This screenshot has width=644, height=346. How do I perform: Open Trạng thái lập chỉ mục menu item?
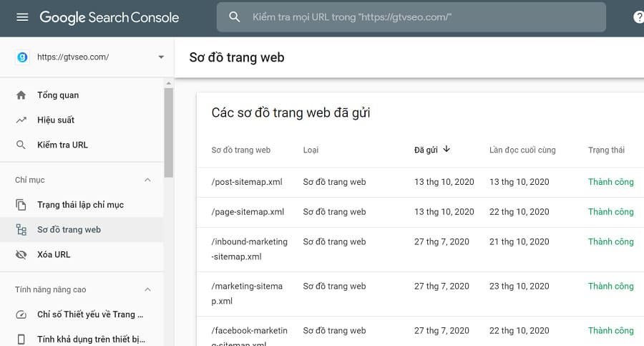[x=82, y=204]
